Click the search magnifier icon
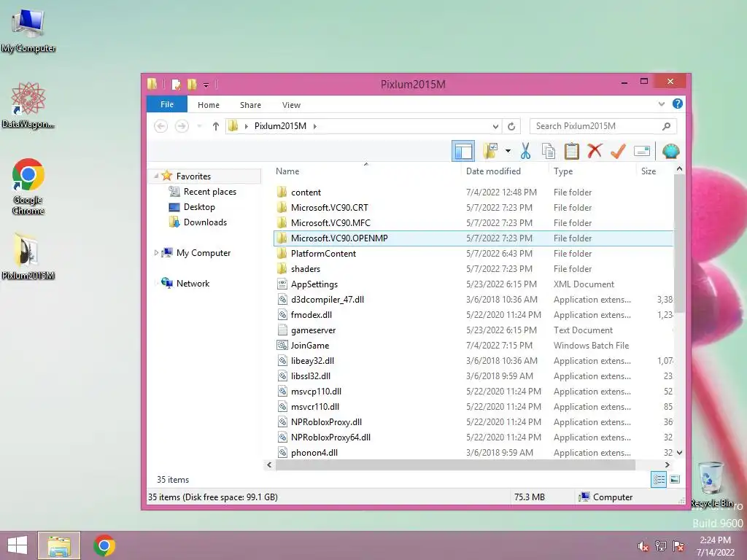 pos(667,126)
